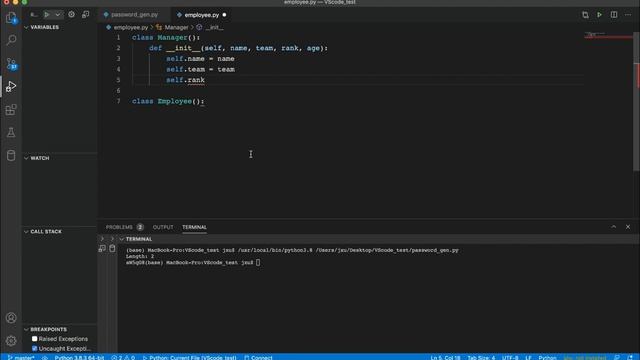Click line number 7 in the gutter
The height and width of the screenshot is (360, 640).
[118, 101]
